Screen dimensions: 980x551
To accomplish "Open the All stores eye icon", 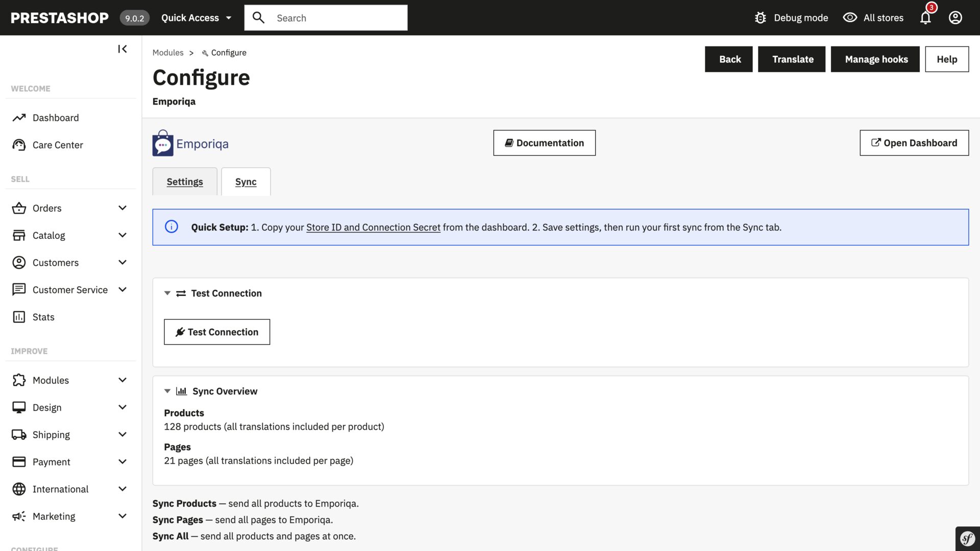I will tap(850, 17).
